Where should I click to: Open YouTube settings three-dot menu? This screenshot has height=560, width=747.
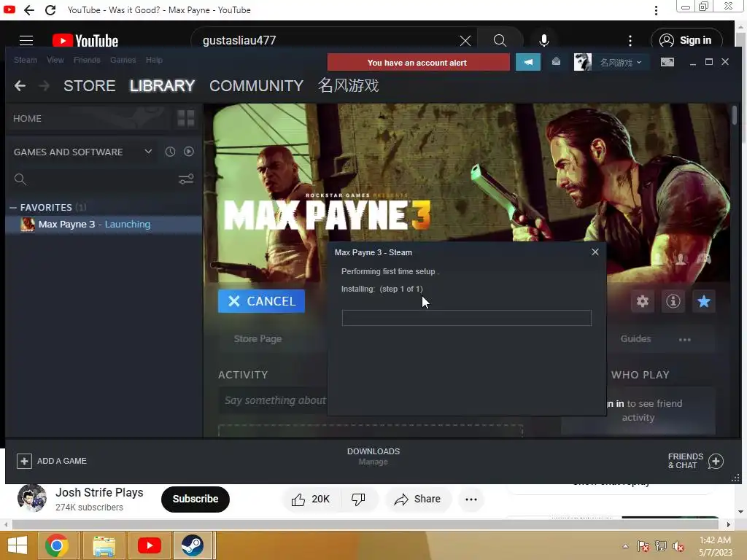click(630, 41)
